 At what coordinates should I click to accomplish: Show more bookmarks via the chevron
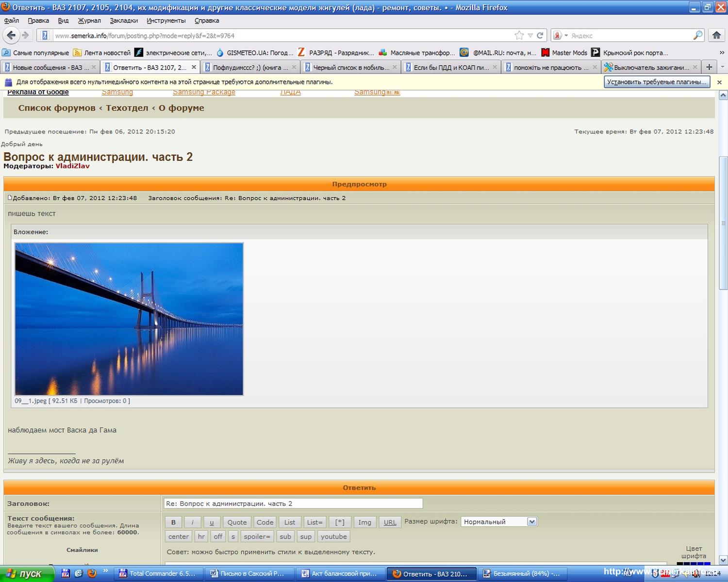pyautogui.click(x=722, y=53)
